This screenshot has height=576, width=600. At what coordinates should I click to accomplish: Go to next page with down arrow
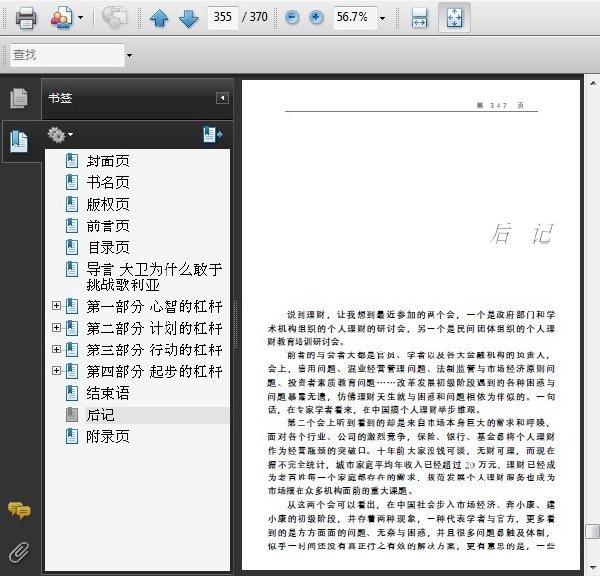[x=188, y=18]
